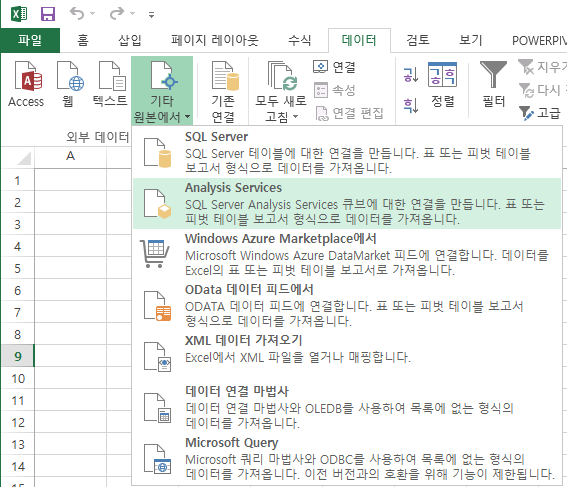Clear the filter with 지우기
The width and height of the screenshot is (567, 487).
coord(542,67)
